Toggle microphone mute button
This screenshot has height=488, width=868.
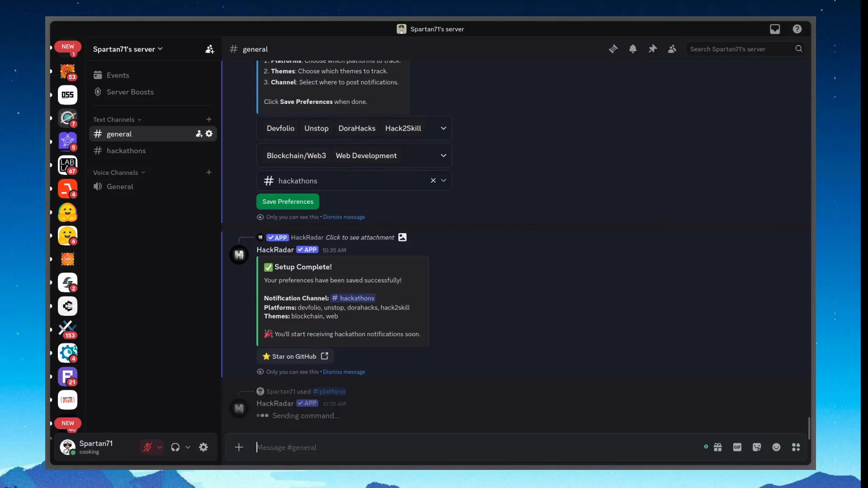click(147, 447)
